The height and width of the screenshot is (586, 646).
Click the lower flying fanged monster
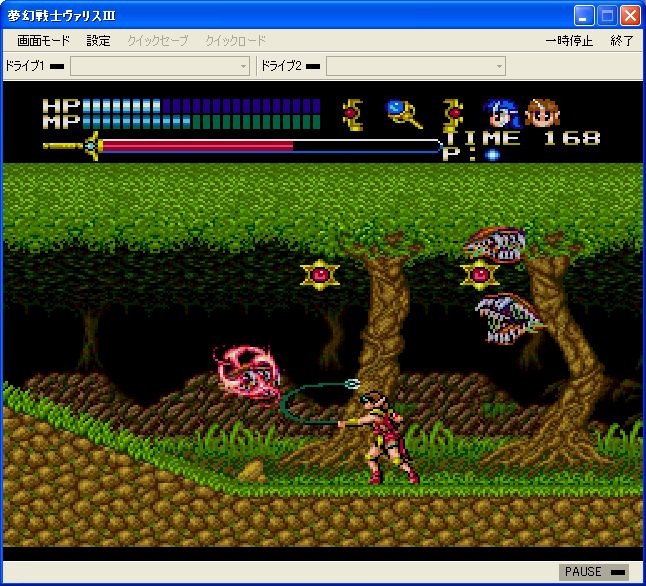[509, 319]
